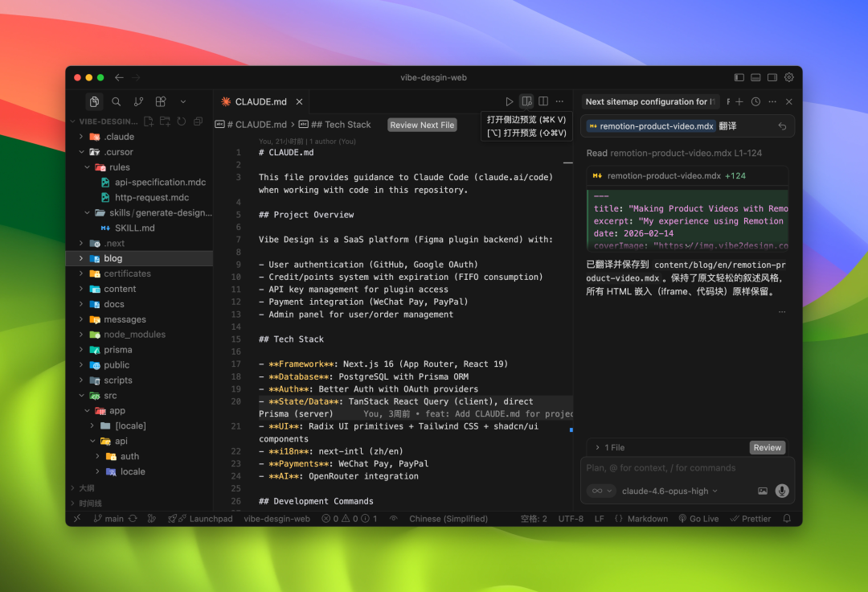Image resolution: width=868 pixels, height=592 pixels.
Task: Click Markdown language mode
Action: tap(641, 519)
